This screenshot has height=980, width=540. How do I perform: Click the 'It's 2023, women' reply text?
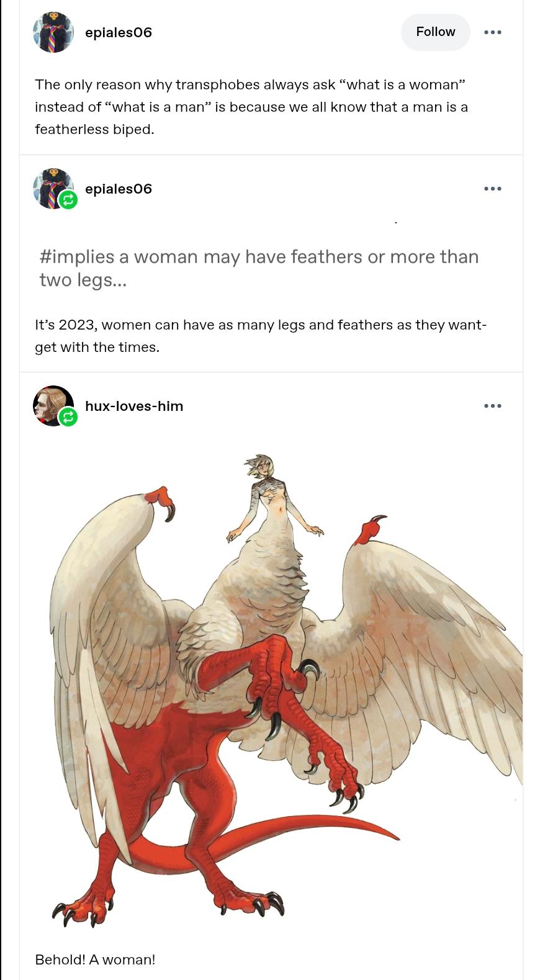point(261,336)
